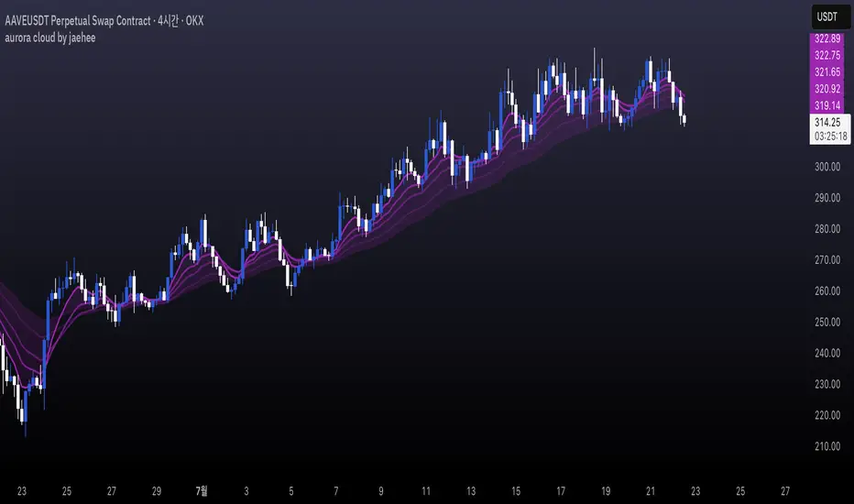
Task: Click the 319.14 indicator price label
Action: 827,105
